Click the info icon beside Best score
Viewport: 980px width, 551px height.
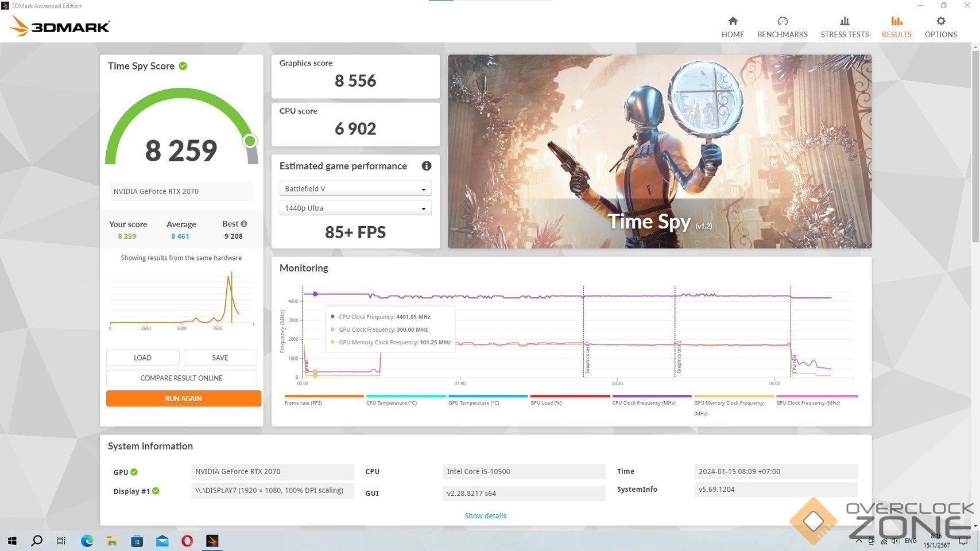(244, 224)
